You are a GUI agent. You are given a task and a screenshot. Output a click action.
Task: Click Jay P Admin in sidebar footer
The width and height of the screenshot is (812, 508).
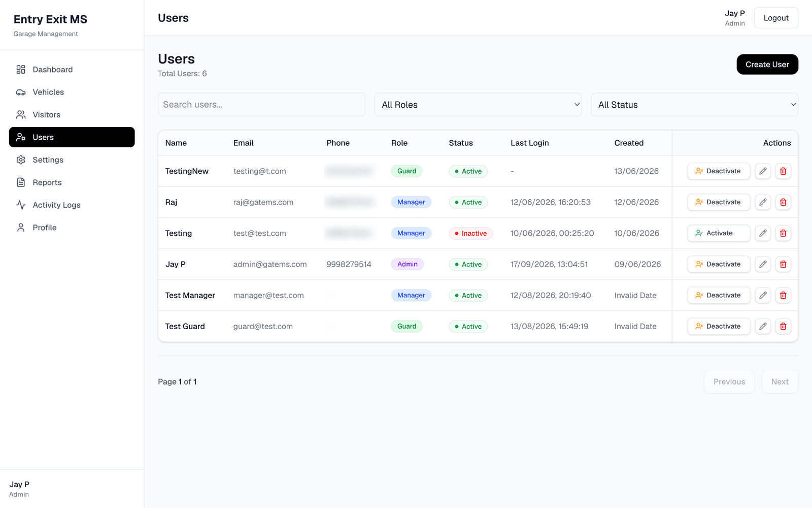coord(19,489)
